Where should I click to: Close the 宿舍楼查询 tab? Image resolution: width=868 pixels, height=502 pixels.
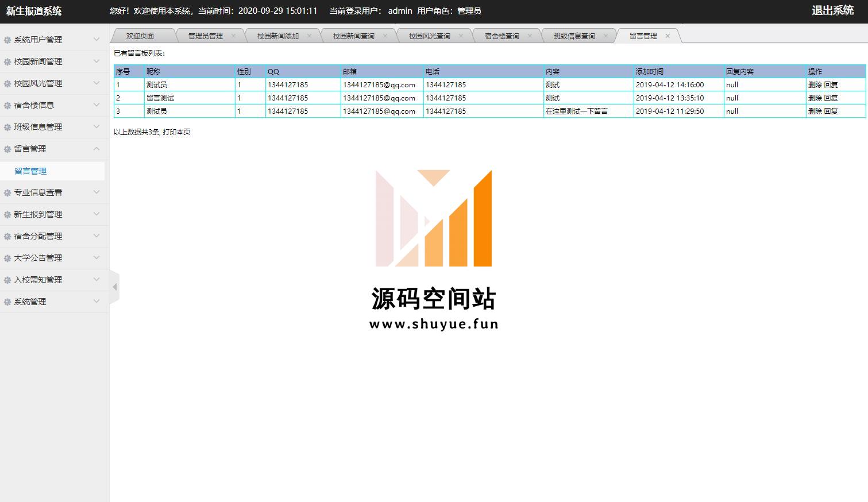[530, 36]
